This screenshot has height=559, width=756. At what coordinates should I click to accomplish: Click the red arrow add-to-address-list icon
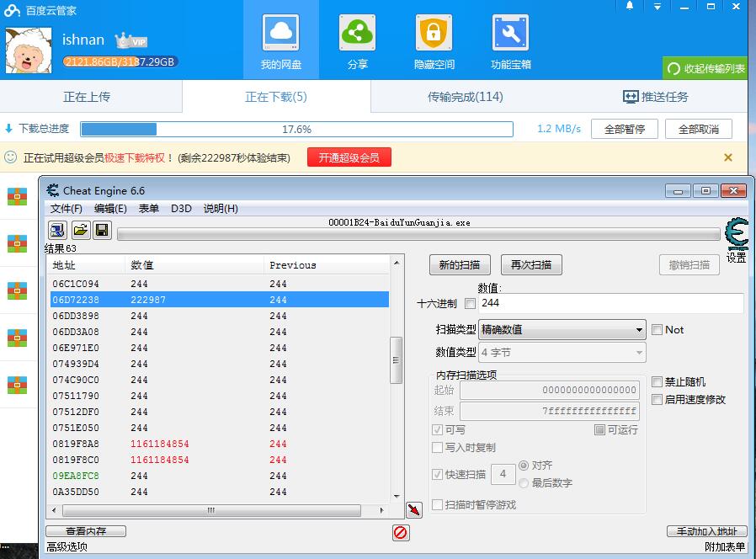tap(414, 510)
